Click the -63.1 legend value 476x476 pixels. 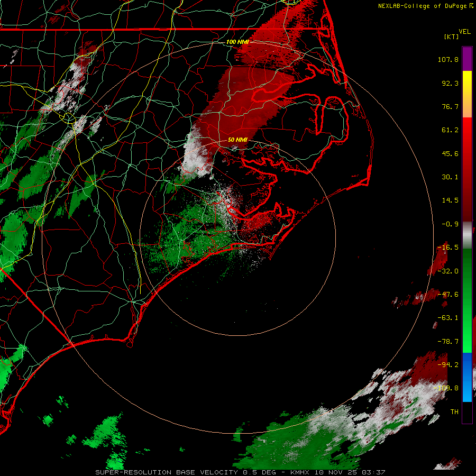448,318
